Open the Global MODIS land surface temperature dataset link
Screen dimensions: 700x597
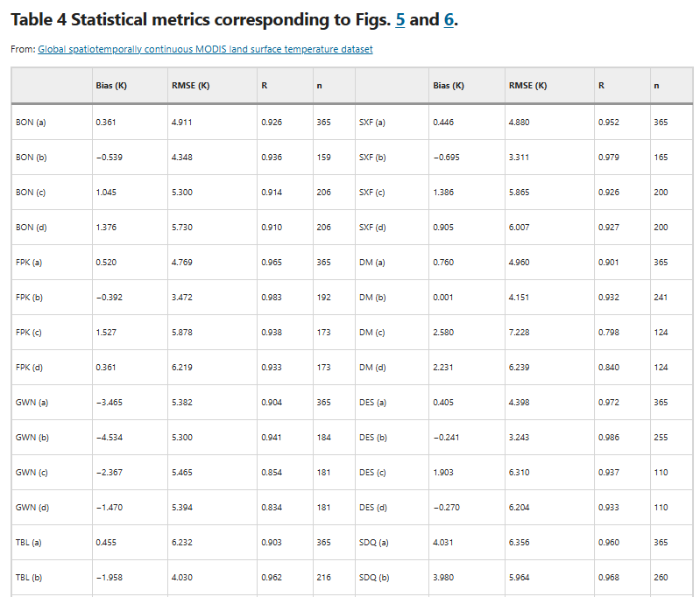coord(205,49)
